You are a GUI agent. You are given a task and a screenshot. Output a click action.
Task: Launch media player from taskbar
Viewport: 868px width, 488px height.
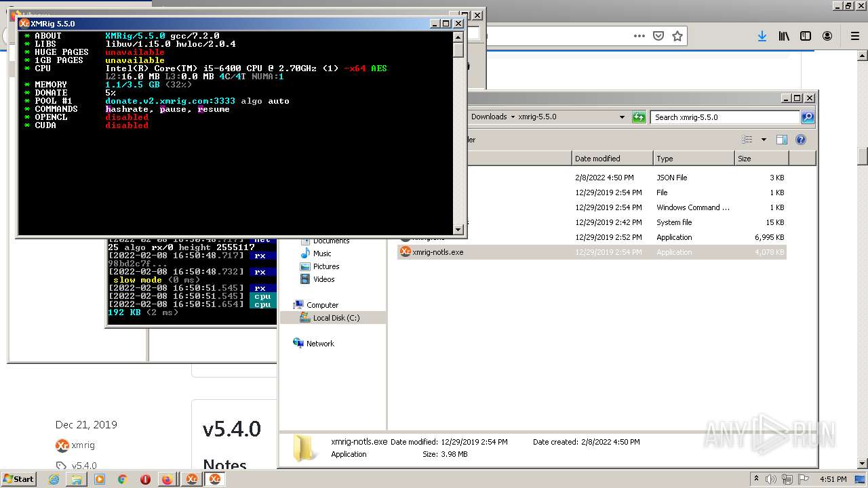tap(100, 479)
